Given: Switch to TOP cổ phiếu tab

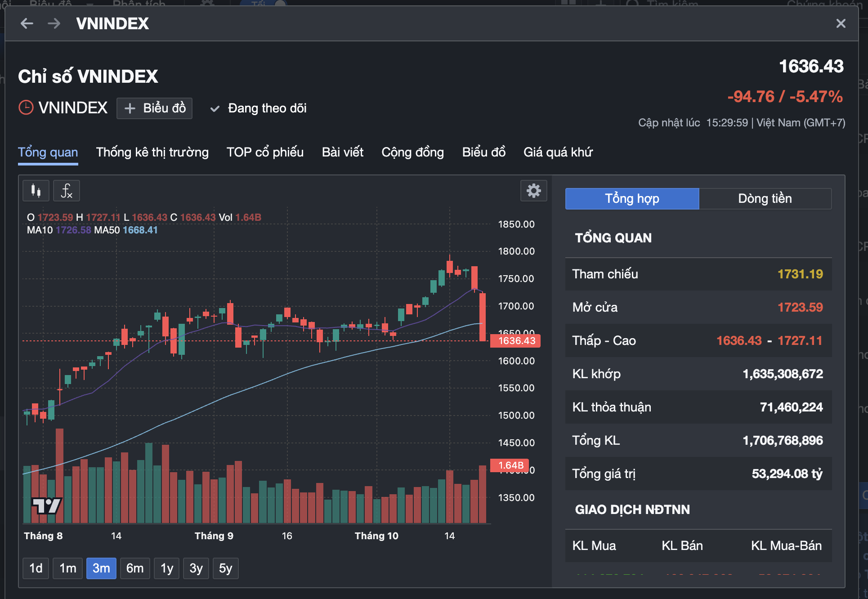Looking at the screenshot, I should coord(265,152).
